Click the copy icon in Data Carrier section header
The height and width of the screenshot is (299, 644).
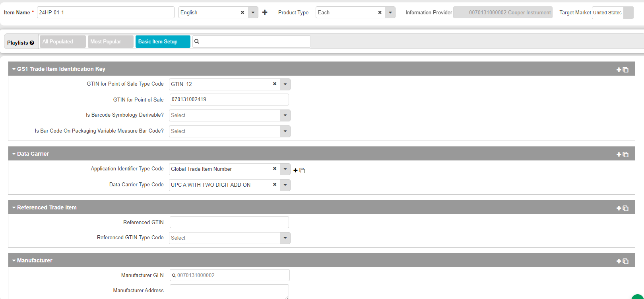[x=625, y=154]
